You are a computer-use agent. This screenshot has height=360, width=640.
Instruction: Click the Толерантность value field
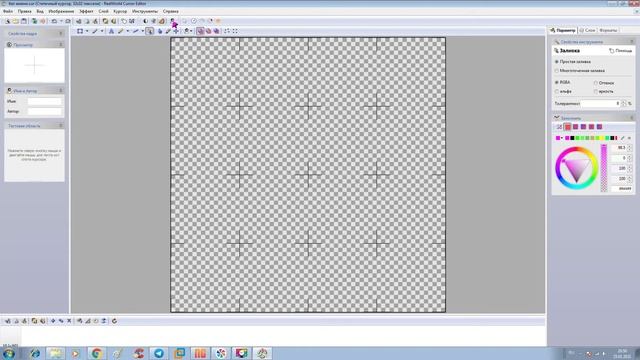coord(601,104)
